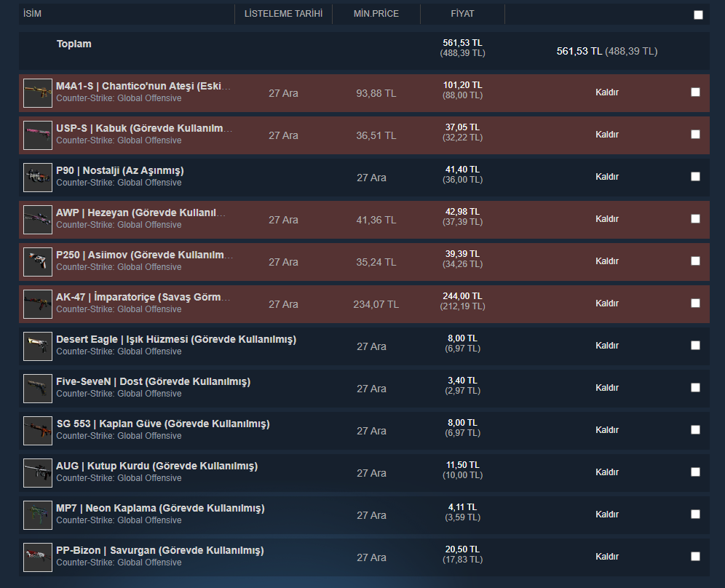Image resolution: width=725 pixels, height=588 pixels.
Task: Check the box for MP7 Neon Kaplama
Action: pyautogui.click(x=695, y=514)
